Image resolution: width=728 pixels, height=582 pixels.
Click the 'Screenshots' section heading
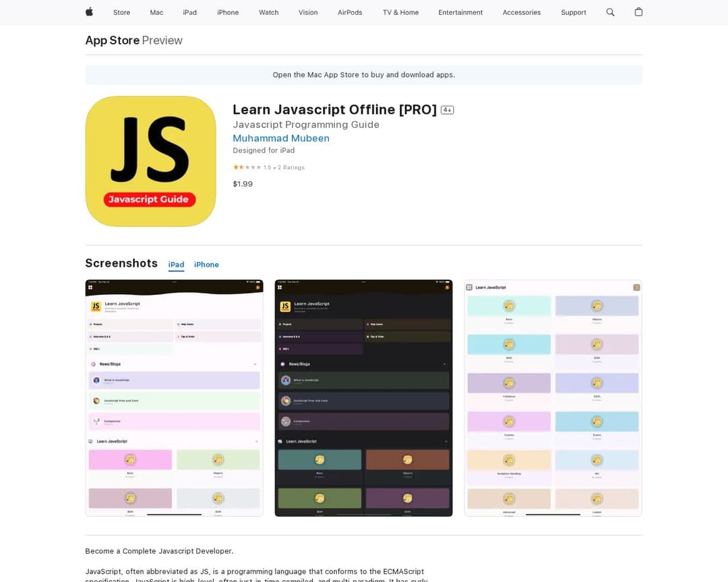pos(121,263)
